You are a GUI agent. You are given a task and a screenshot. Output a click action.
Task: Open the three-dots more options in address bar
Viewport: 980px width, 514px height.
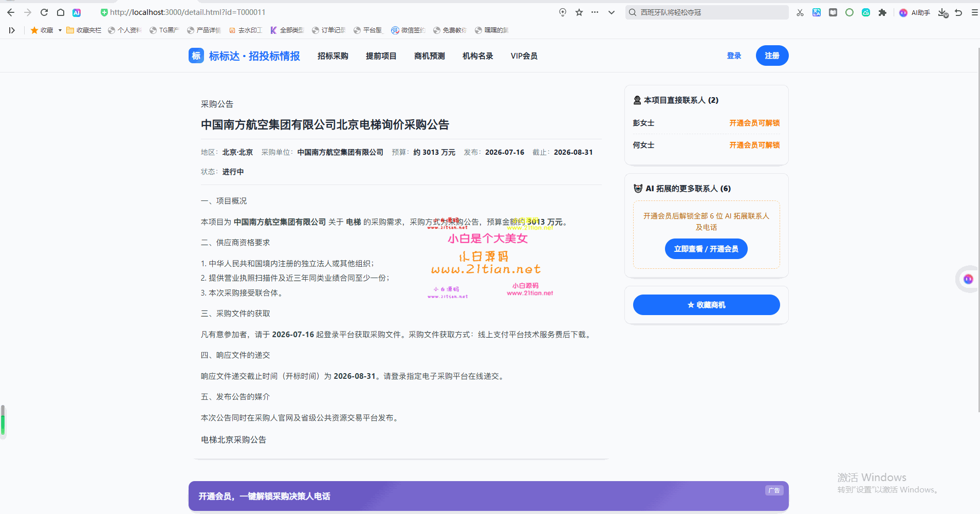(595, 12)
